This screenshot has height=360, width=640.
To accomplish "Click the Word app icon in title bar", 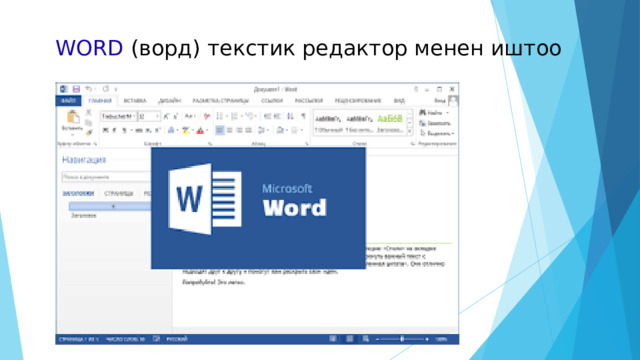I will click(63, 89).
